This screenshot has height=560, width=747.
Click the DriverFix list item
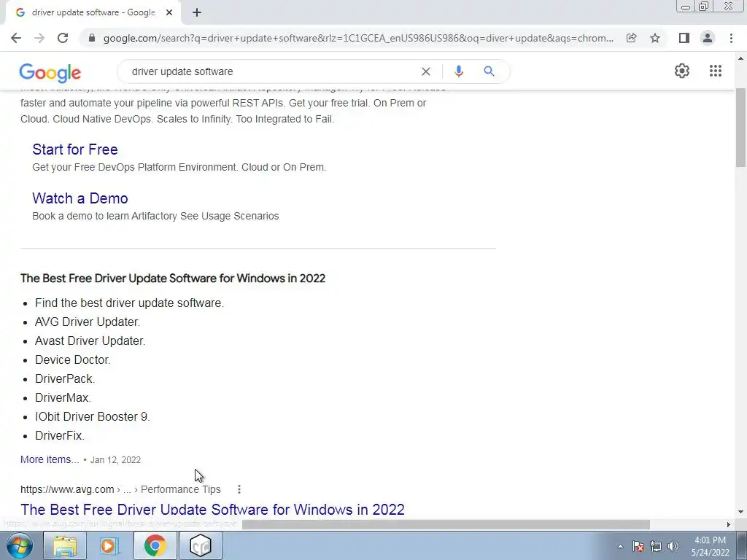click(60, 436)
